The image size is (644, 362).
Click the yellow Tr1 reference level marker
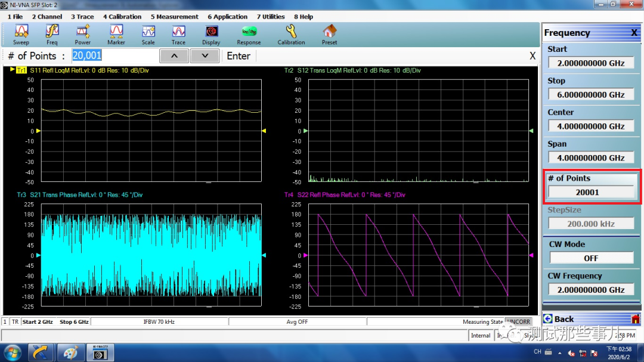point(38,131)
